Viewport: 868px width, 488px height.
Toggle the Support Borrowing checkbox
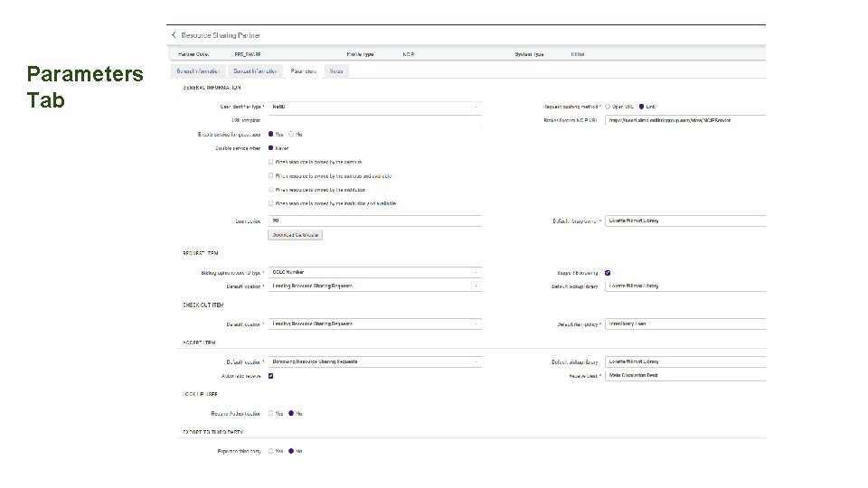[x=608, y=273]
